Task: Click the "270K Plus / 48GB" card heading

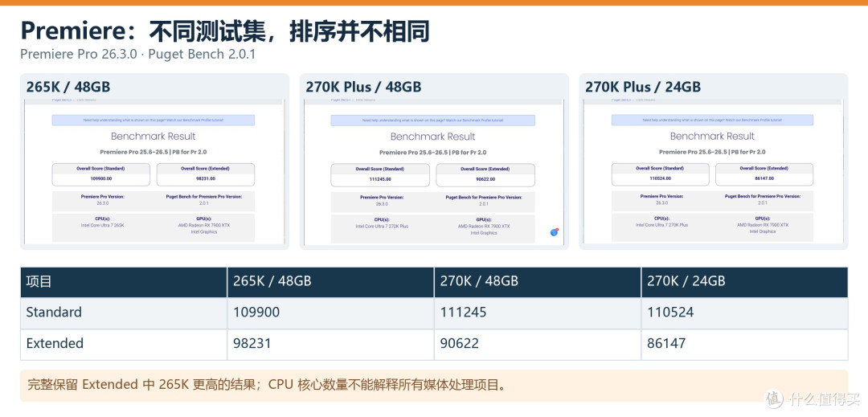Action: point(364,87)
